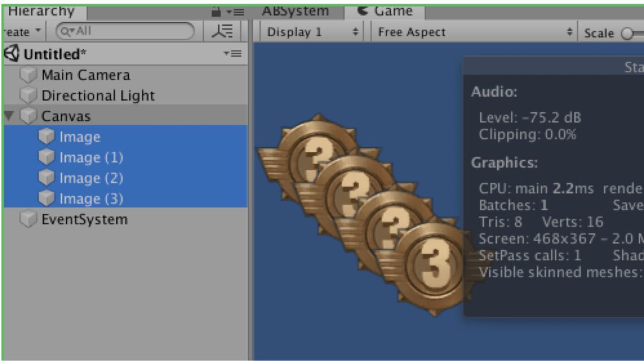644x361 pixels.
Task: Click the Audio: heading in Stats
Action: 494,92
